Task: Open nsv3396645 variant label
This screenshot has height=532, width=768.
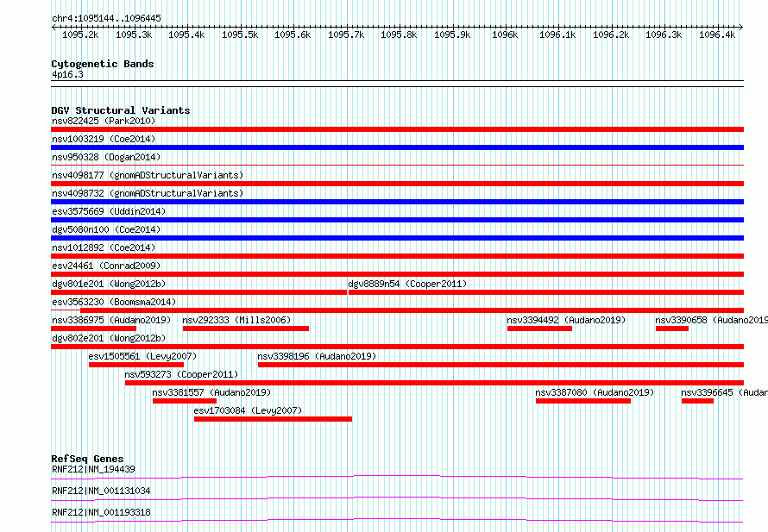Action: (x=724, y=392)
